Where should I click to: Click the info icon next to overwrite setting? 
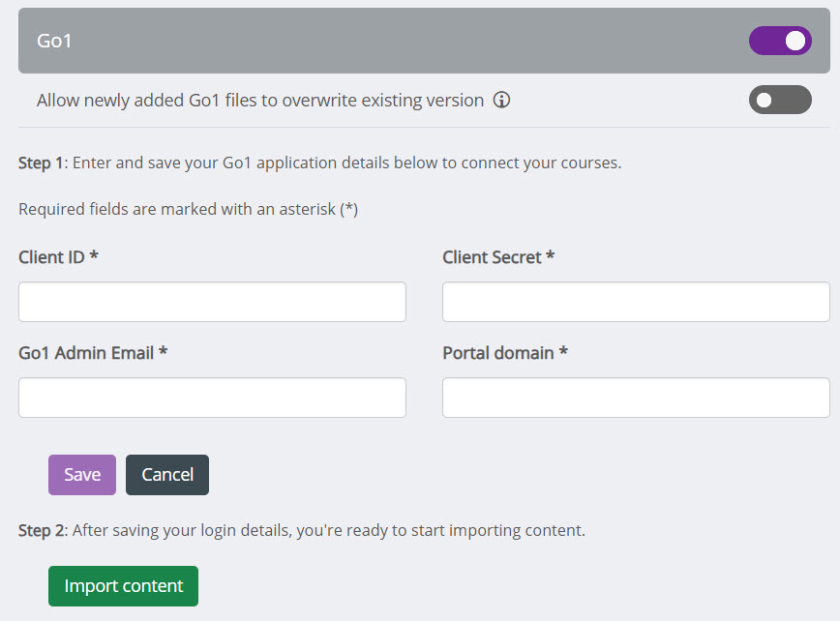click(501, 100)
